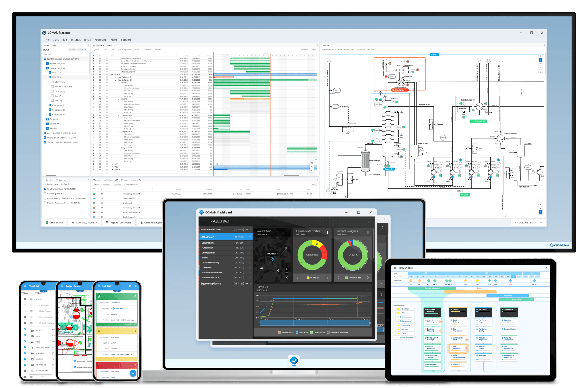The image size is (588, 388).
Task: Expand the EAST row in Gantt table
Action: tap(112, 164)
